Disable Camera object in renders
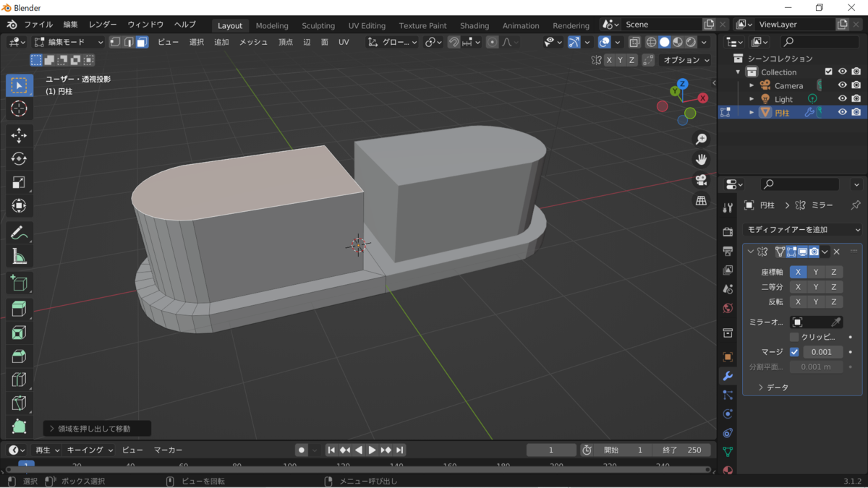Image resolution: width=868 pixels, height=488 pixels. (x=856, y=85)
